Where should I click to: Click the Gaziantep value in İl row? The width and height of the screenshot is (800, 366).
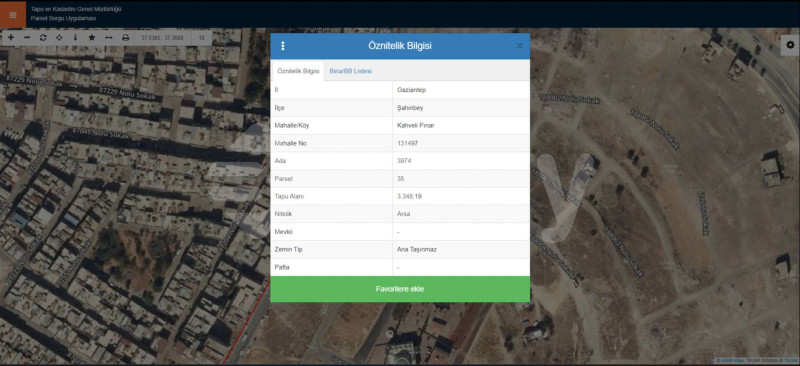pyautogui.click(x=411, y=90)
